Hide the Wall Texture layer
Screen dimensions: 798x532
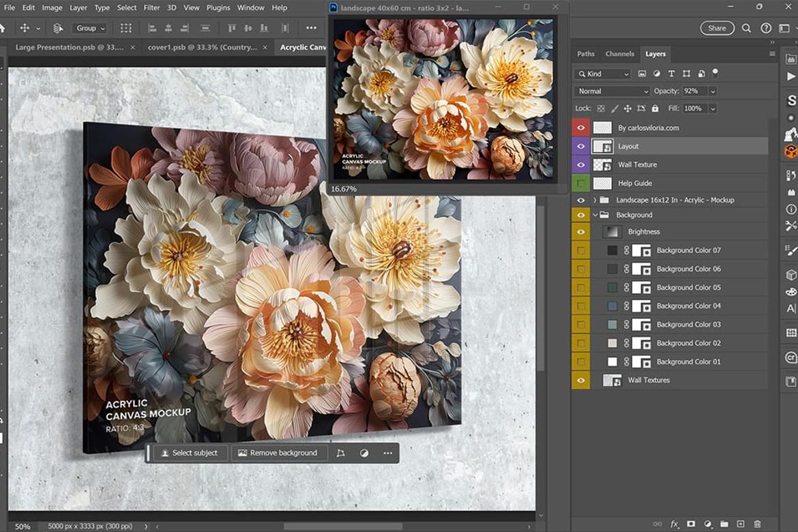580,164
